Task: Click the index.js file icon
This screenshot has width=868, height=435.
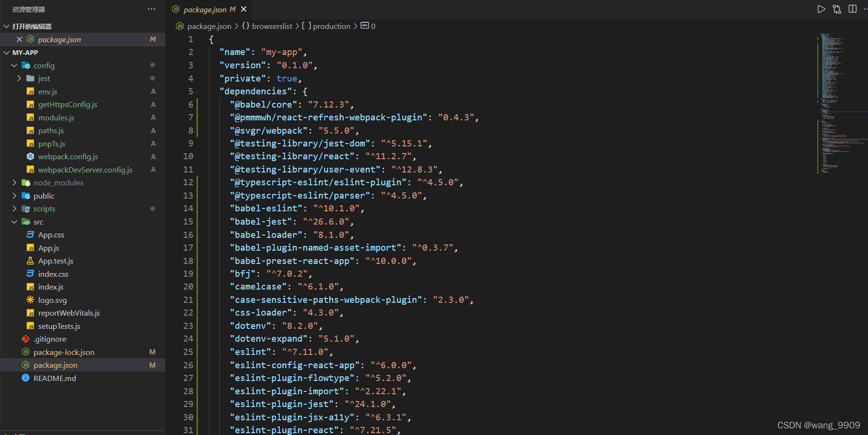Action: 30,287
